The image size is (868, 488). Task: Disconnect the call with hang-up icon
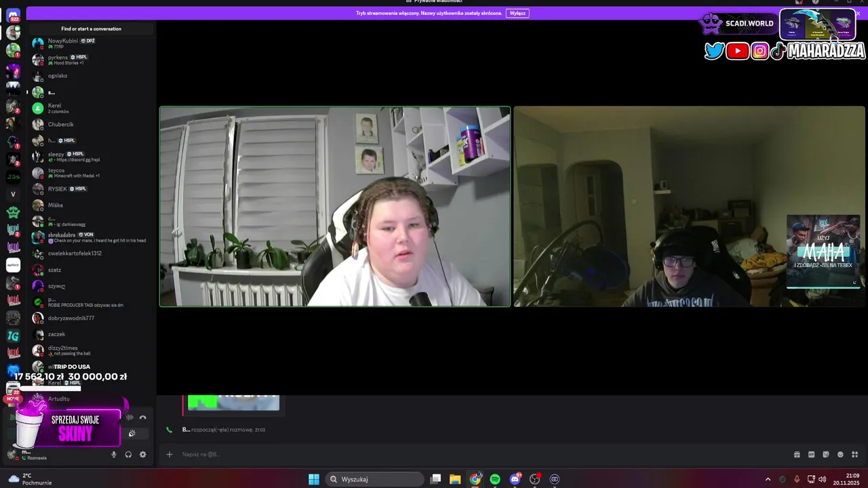pos(142,418)
